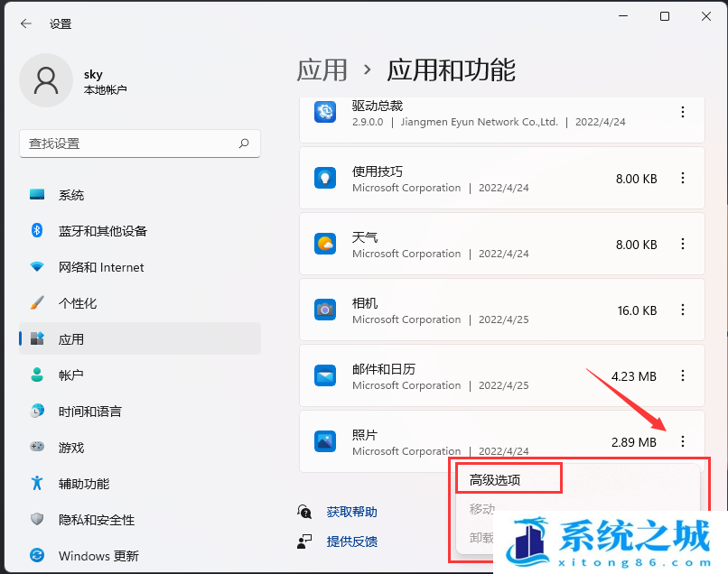Go back using the arrow beside 设置

pos(26,23)
